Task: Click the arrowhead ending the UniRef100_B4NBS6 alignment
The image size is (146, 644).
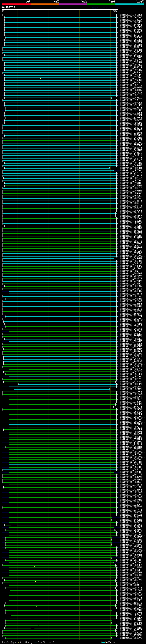Action: tap(112, 557)
